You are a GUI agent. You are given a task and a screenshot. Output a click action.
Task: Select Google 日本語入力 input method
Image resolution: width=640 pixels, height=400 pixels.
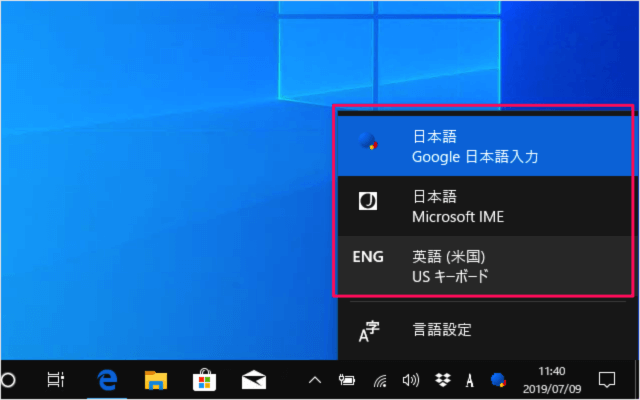(x=486, y=146)
